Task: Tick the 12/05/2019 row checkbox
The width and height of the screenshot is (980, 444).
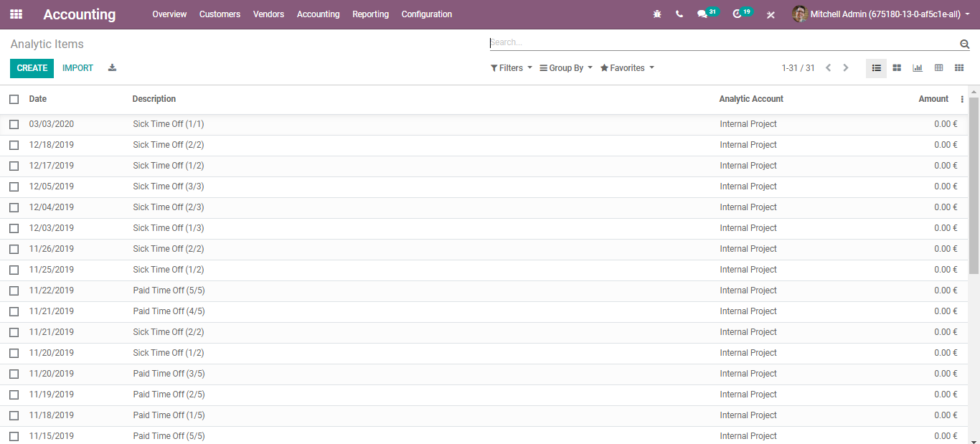Action: (x=14, y=186)
